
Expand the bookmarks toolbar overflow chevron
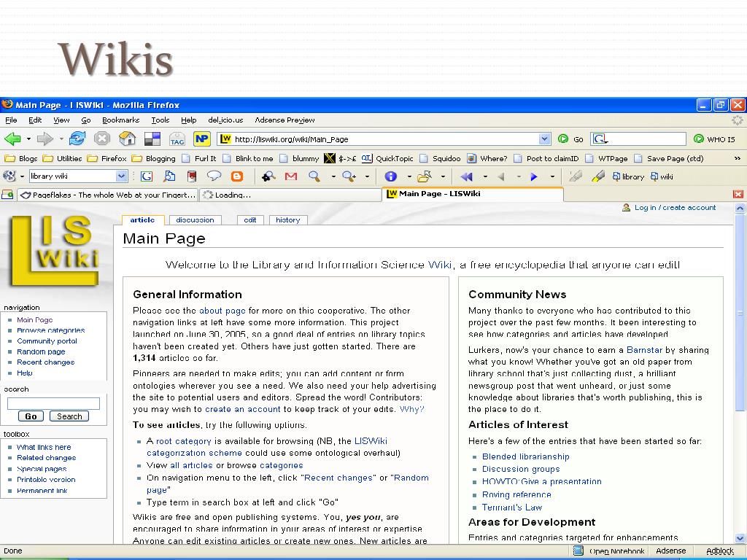[x=737, y=158]
